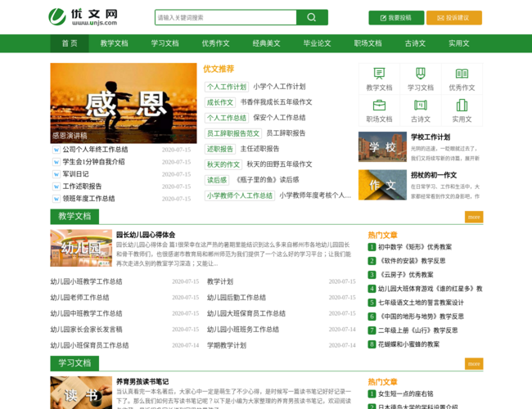Open 秋天的田野五年级作文 link
This screenshot has width=532, height=409.
(279, 164)
